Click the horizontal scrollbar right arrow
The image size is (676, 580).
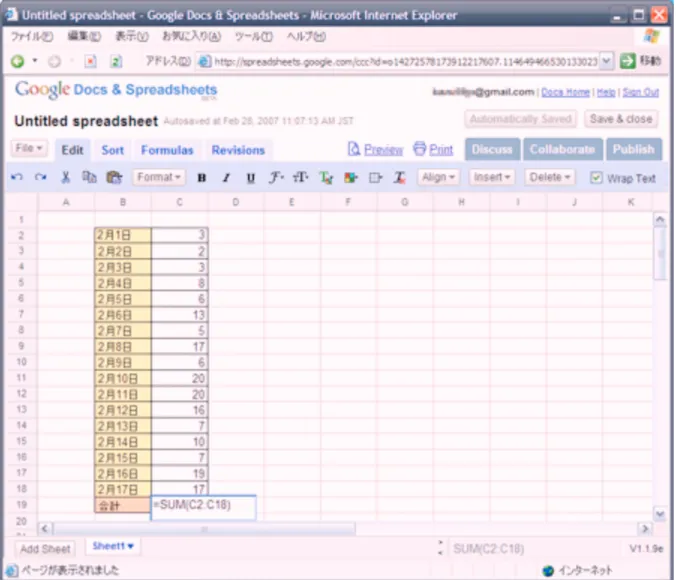[645, 528]
